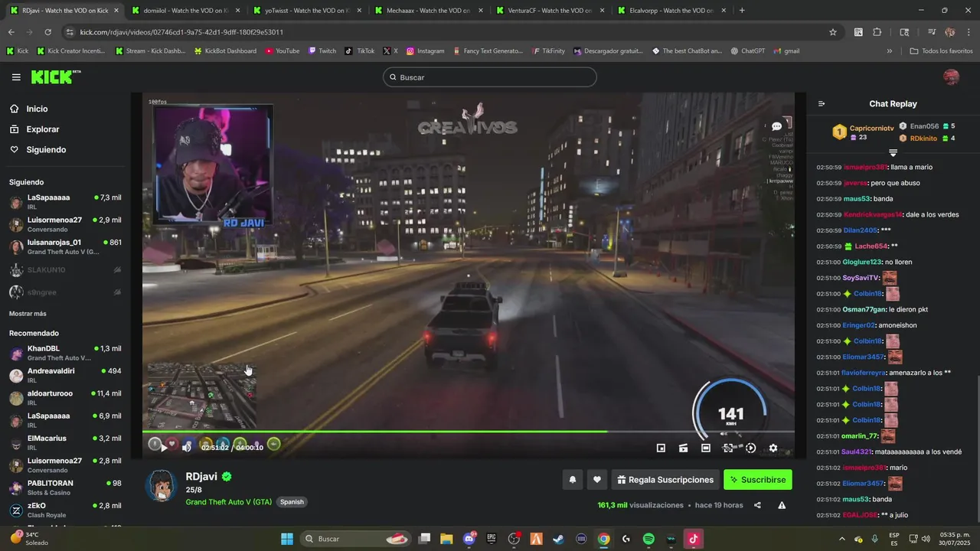
Task: Open a new browser tab
Action: coord(742,11)
